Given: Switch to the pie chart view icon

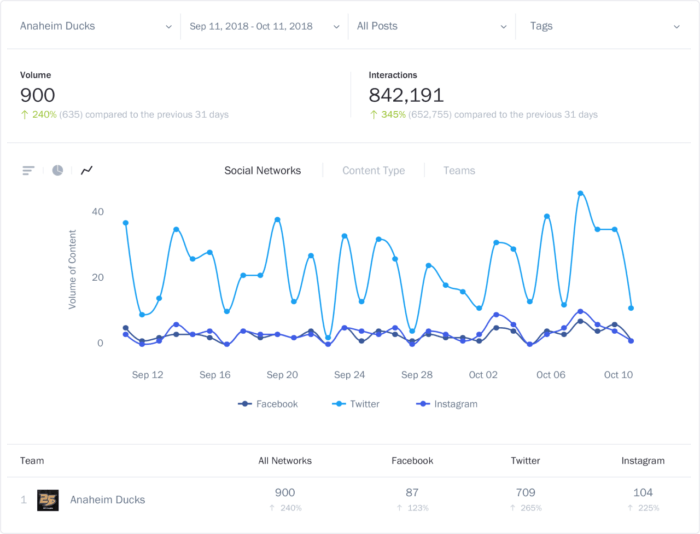Looking at the screenshot, I should [58, 171].
